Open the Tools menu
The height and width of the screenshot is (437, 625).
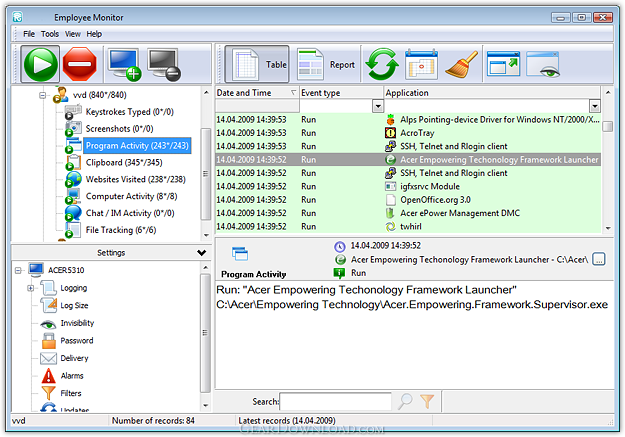[50, 34]
